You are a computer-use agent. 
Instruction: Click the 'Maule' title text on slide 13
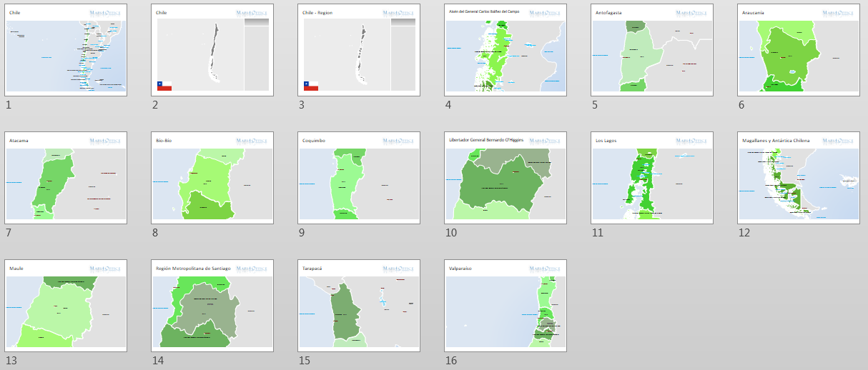[x=16, y=269]
